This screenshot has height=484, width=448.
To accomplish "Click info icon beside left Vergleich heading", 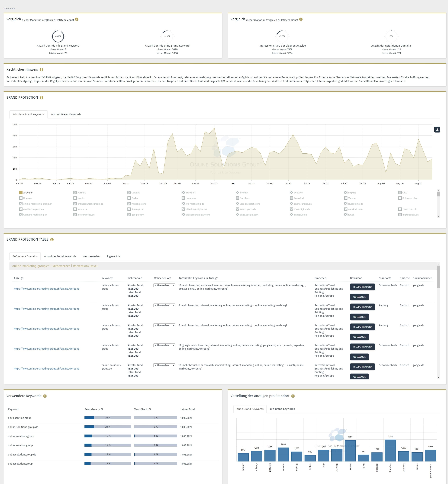I will coord(77,19).
